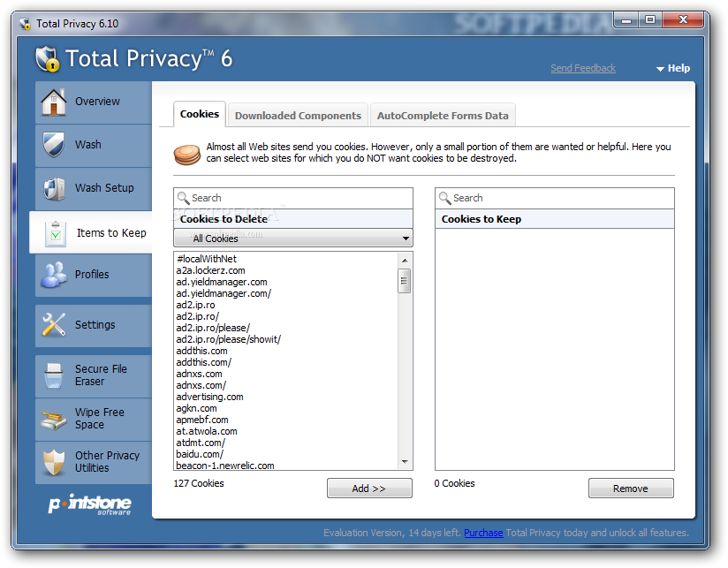Click the magnifier icon in Cookies to Keep search

444,198
